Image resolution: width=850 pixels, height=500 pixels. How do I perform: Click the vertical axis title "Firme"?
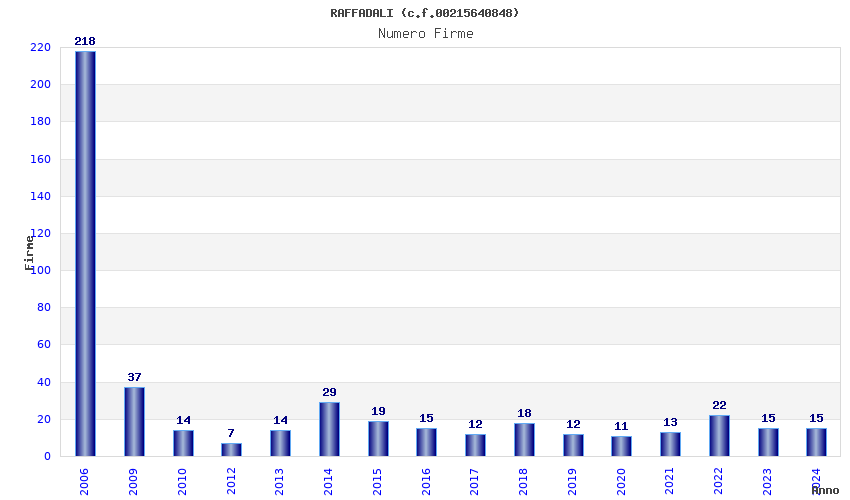click(29, 253)
